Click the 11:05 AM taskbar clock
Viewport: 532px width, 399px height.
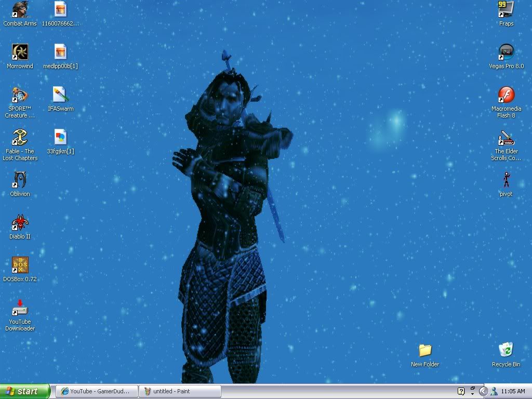click(513, 392)
